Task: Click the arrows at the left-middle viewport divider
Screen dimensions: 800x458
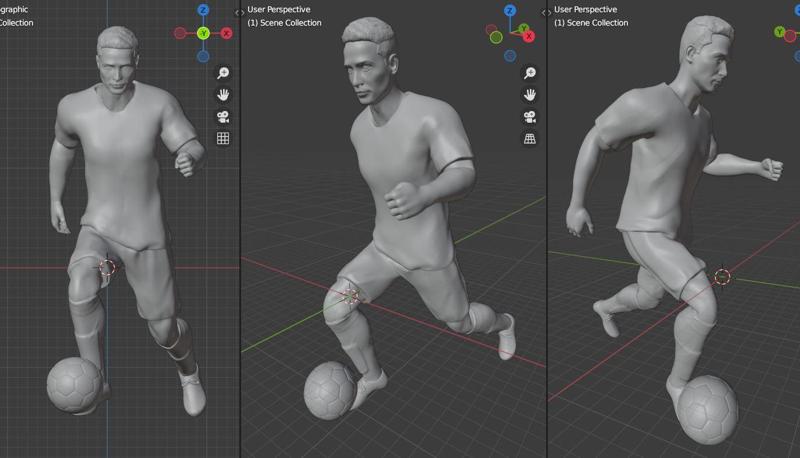Action: coord(240,13)
